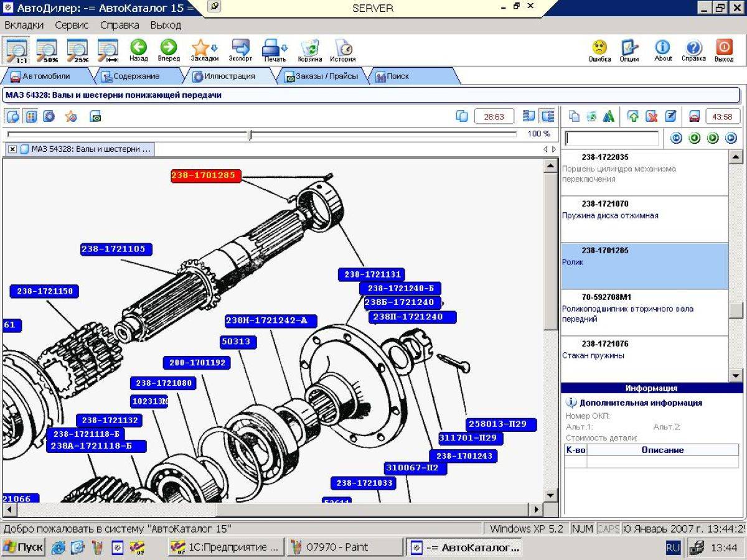Open the Сервис menu
Screen dimensions: 747x560
pos(72,26)
